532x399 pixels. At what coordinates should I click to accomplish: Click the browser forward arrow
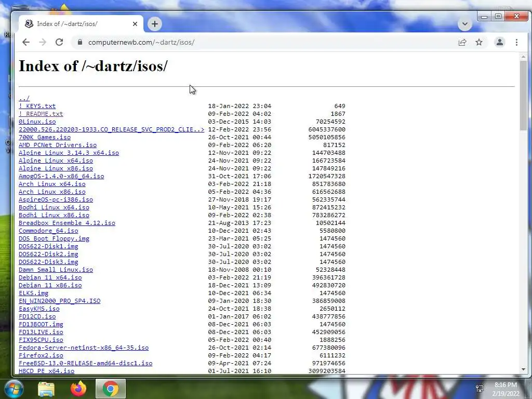coord(43,42)
